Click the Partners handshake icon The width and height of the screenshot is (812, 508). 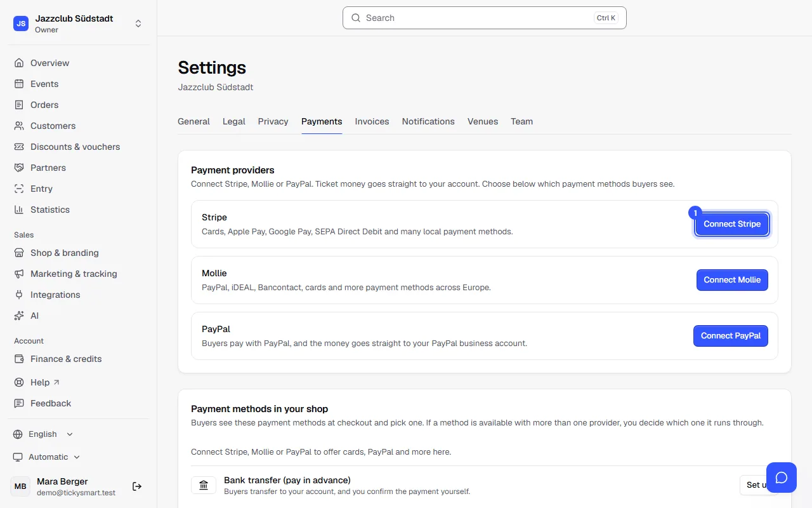pos(19,168)
